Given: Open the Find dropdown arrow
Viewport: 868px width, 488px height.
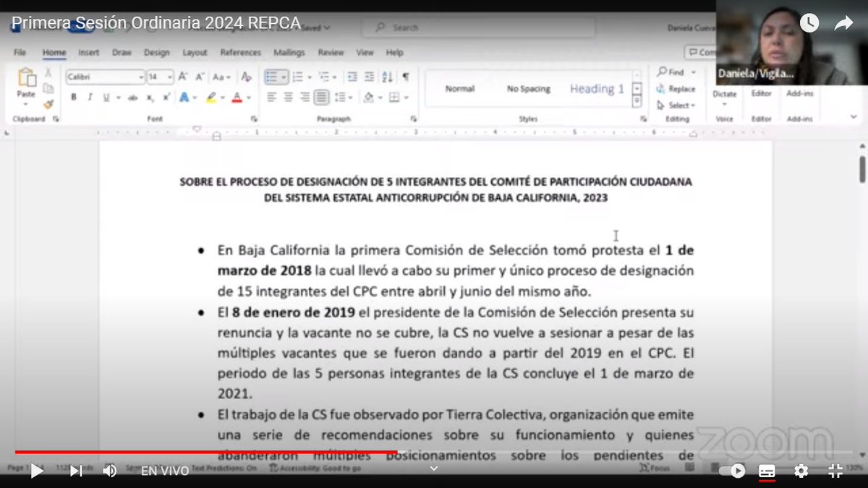Looking at the screenshot, I should tap(693, 72).
